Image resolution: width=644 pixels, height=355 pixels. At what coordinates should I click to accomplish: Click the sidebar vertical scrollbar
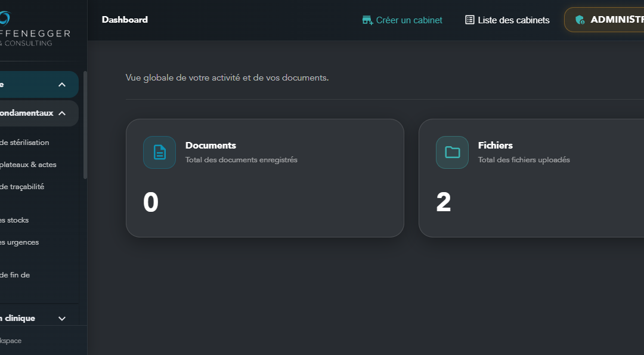click(x=85, y=125)
